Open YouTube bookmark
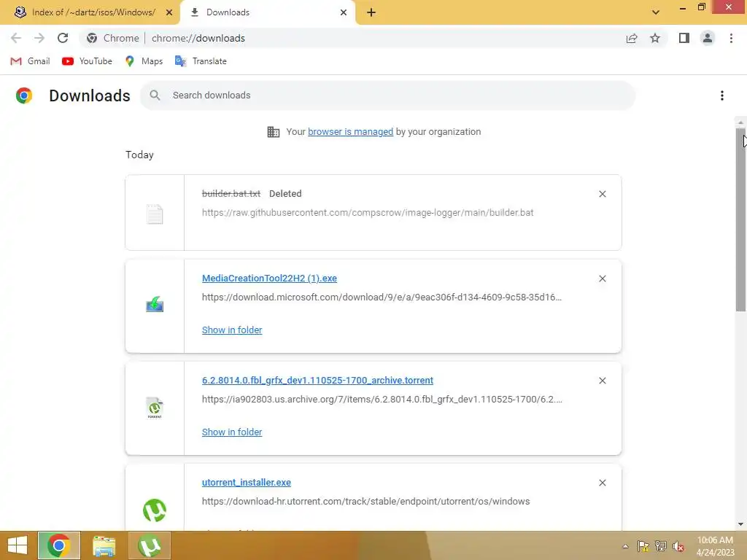Viewport: 747px width, 560px height. 88,61
